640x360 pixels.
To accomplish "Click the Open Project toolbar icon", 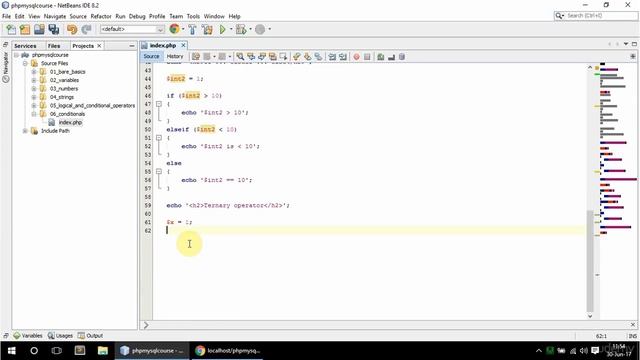I will point(39,29).
